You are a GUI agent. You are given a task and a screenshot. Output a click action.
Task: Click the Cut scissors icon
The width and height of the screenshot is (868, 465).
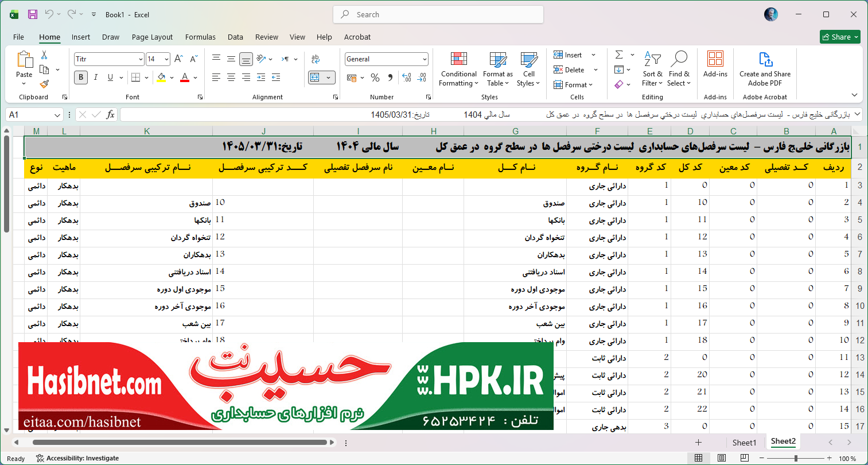44,55
